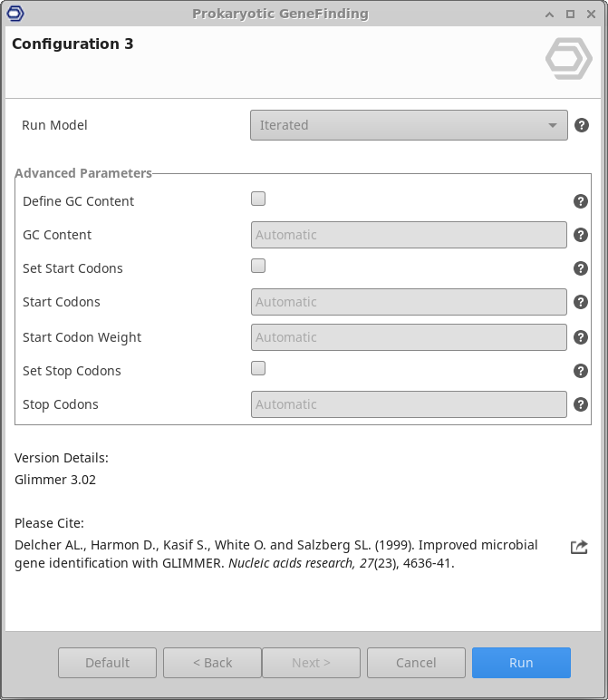Show help for Set Start Codons

[x=581, y=268]
